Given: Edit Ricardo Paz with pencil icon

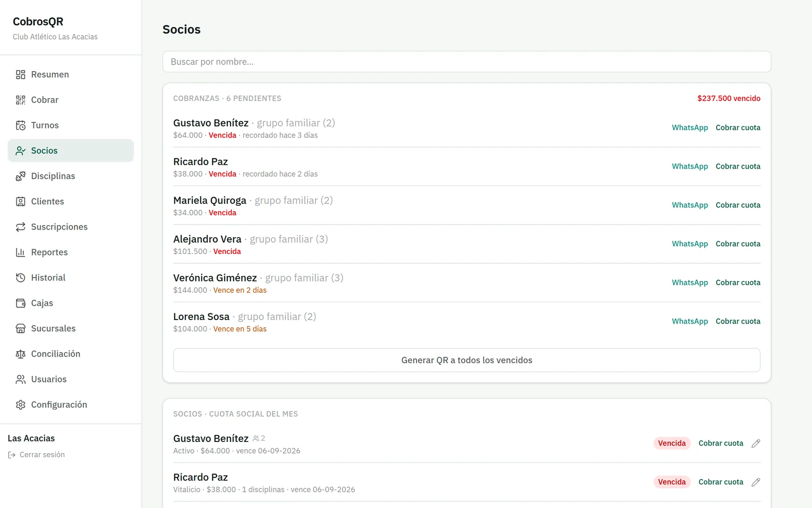Looking at the screenshot, I should click(x=756, y=482).
